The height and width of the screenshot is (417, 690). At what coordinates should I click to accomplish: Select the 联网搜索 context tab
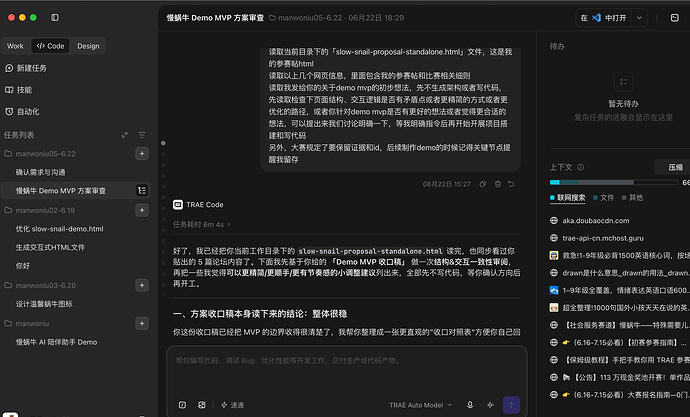568,198
